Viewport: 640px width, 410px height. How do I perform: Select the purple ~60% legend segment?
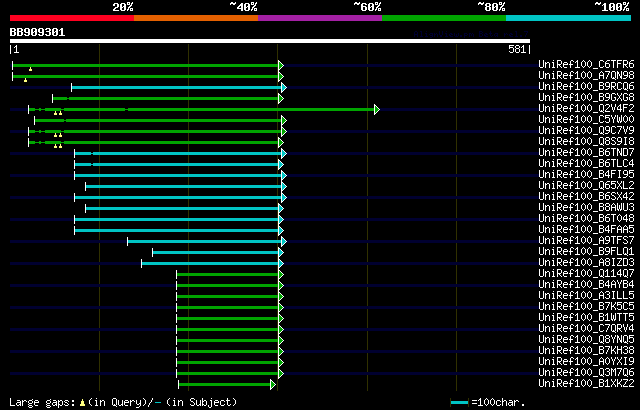(320, 18)
